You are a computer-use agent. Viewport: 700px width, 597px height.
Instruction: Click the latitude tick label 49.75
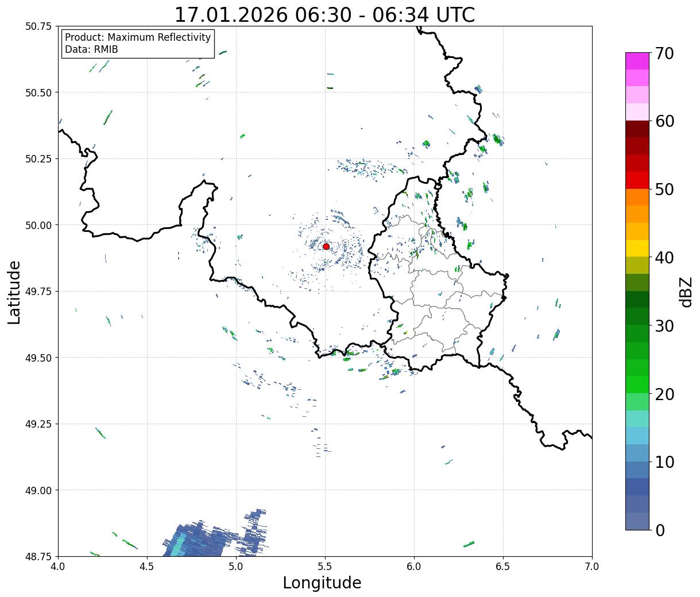38,292
